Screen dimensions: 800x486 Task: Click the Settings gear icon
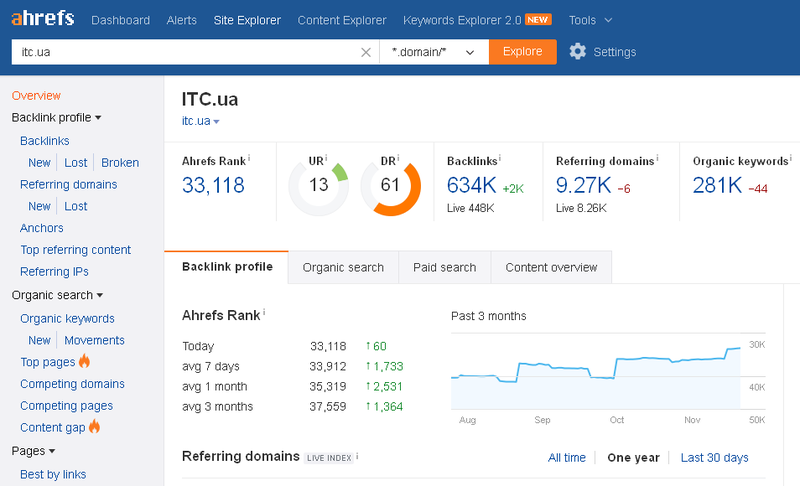coord(578,52)
